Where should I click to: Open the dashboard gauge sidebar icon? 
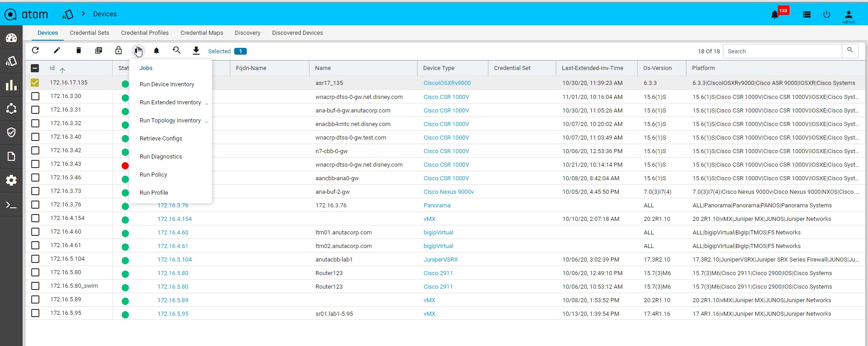(11, 38)
